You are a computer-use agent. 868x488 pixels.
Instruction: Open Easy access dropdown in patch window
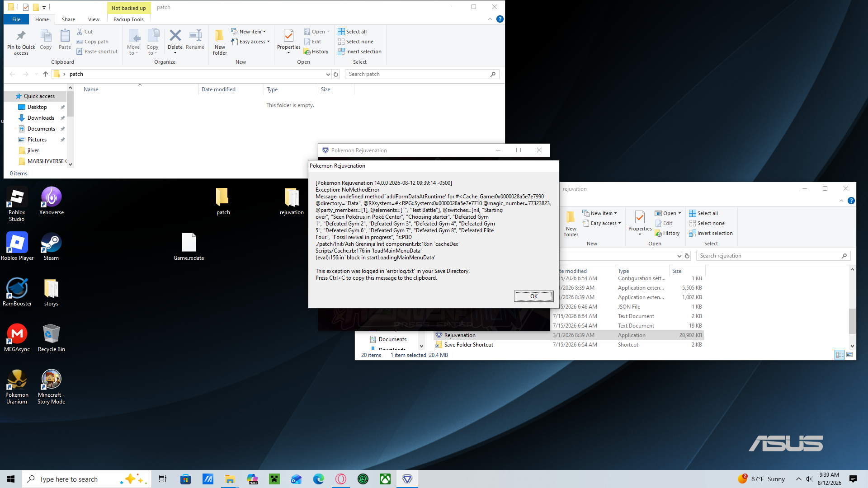[x=250, y=42]
